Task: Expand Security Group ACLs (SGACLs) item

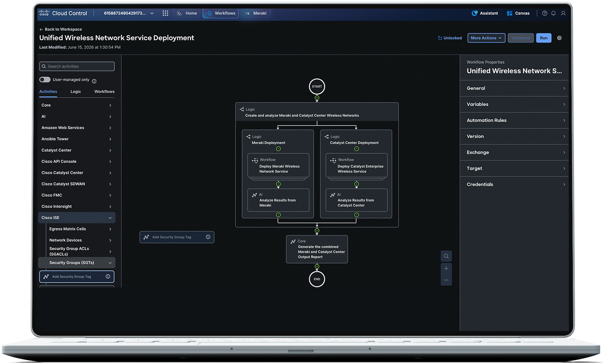Action: pyautogui.click(x=81, y=251)
